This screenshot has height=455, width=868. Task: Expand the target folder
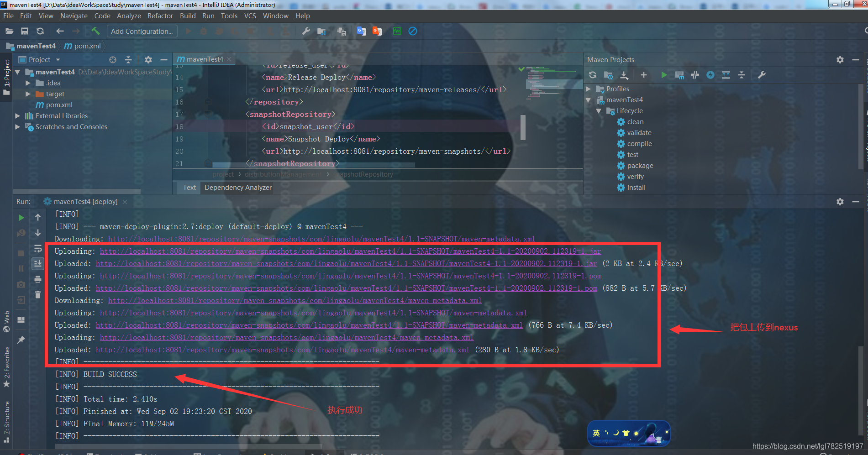tap(28, 94)
